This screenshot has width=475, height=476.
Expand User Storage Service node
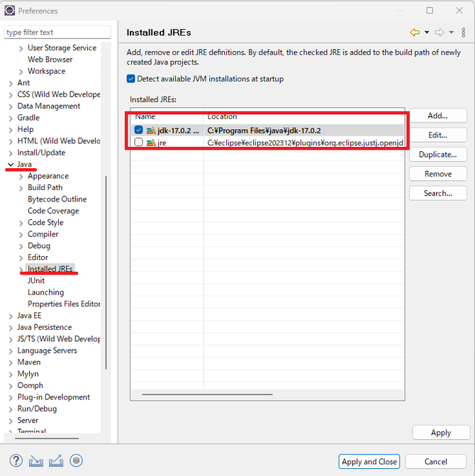pyautogui.click(x=21, y=48)
